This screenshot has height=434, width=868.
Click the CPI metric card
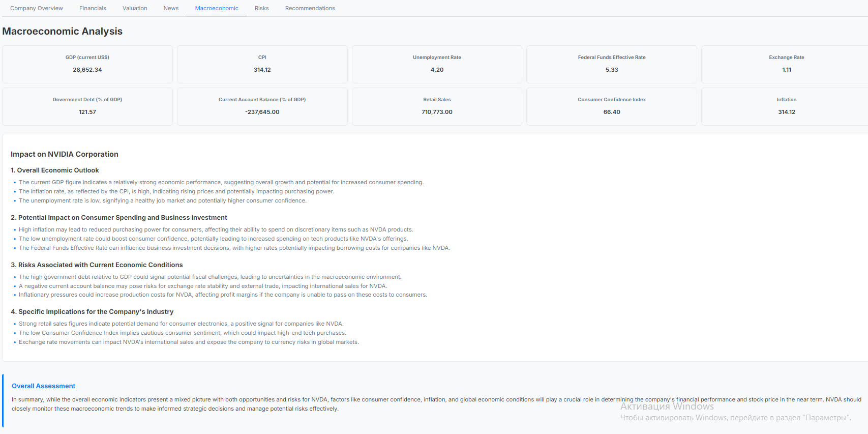pyautogui.click(x=262, y=64)
